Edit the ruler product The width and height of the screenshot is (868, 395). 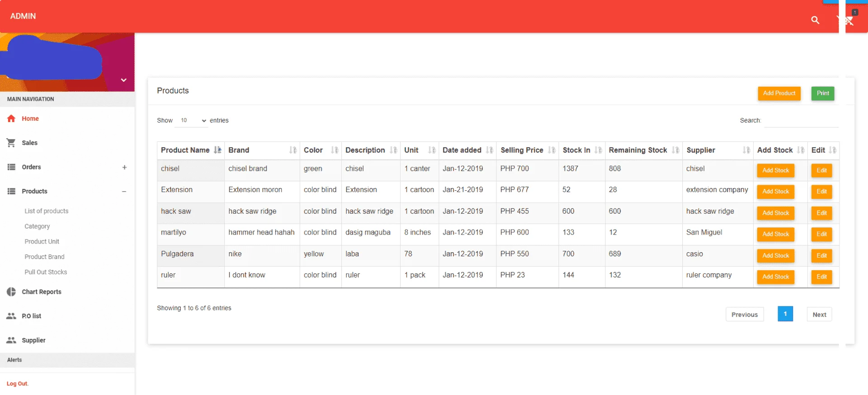[x=821, y=277]
